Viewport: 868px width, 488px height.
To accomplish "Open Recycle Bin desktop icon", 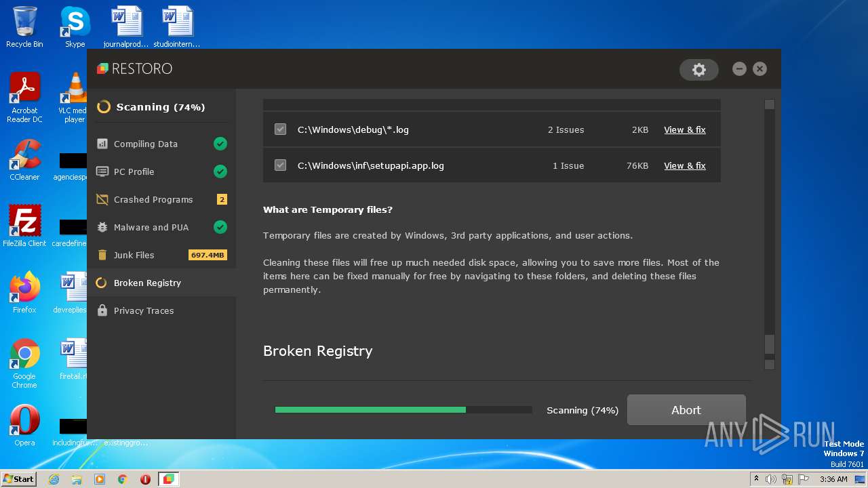I will 24,27.
